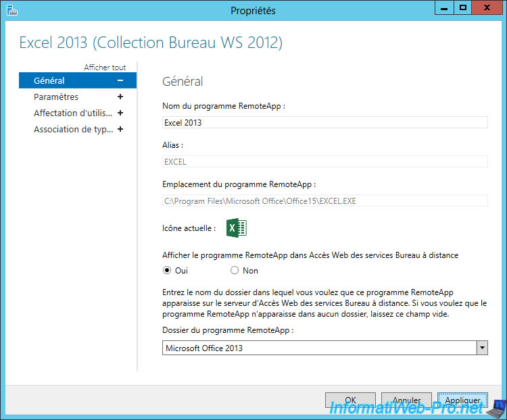Open the Association de typ... tab
Screen dimensions: 507x420
(78, 129)
